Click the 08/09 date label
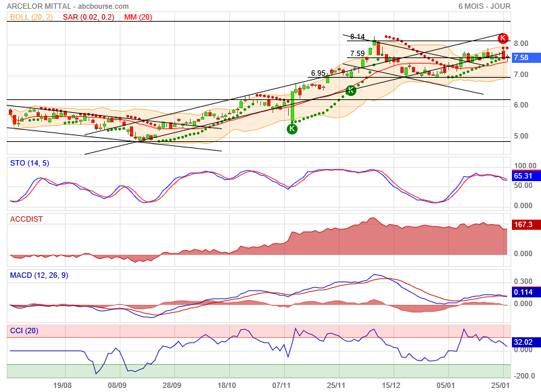This screenshot has height=392, width=541. 117,385
